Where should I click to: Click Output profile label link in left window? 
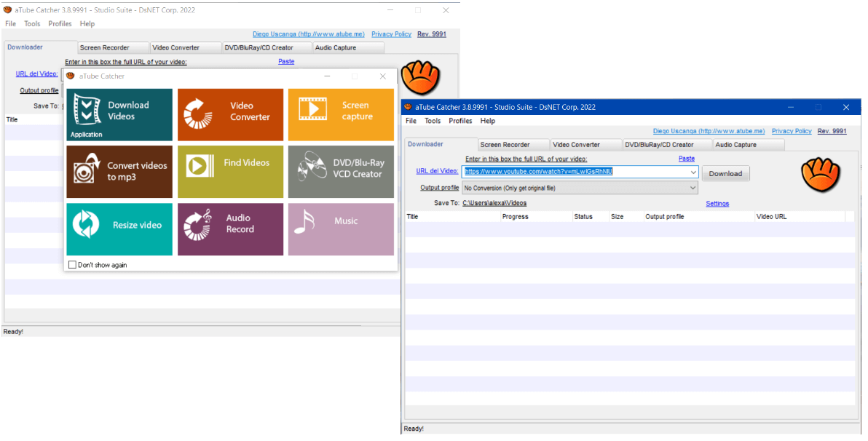(39, 90)
